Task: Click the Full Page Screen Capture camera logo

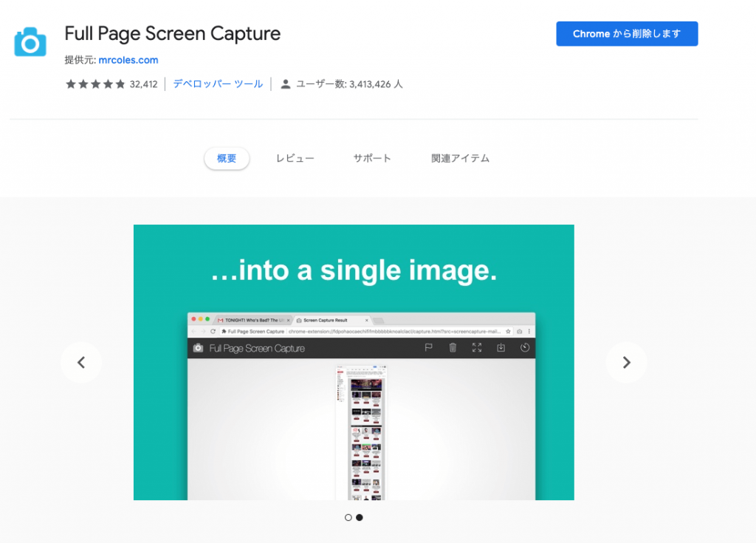Action: pos(30,42)
